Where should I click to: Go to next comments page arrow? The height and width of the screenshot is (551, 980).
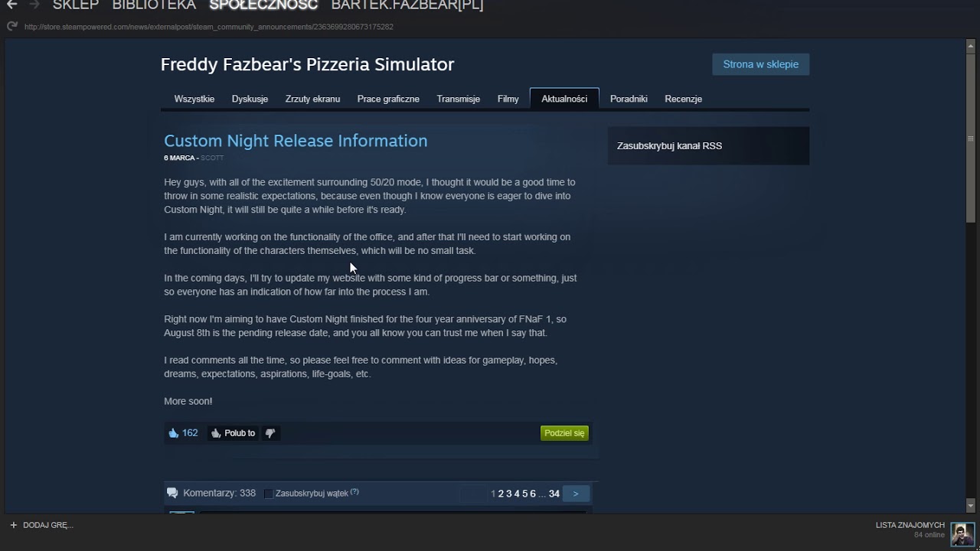click(x=576, y=494)
